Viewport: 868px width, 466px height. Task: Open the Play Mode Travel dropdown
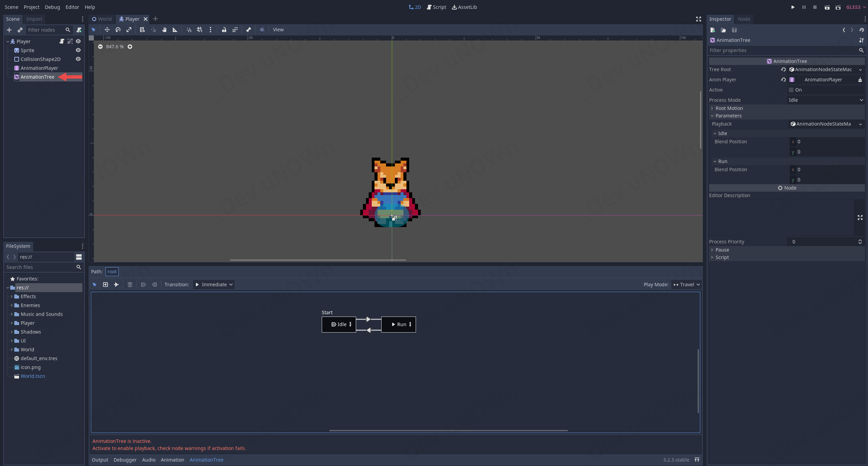point(686,285)
